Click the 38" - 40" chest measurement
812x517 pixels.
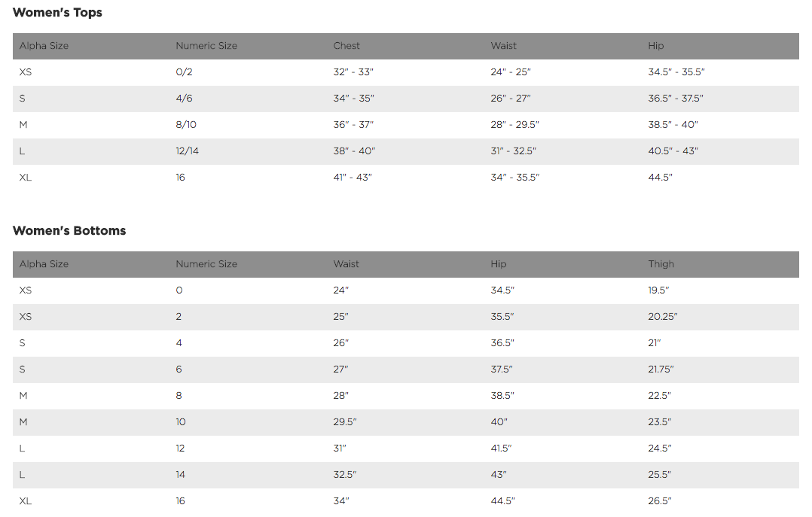point(354,151)
